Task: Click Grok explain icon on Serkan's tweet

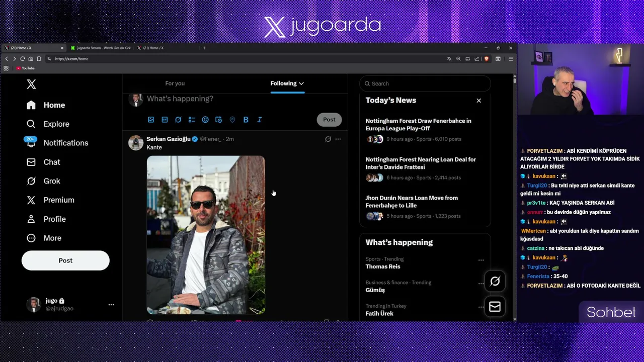Action: [328, 139]
